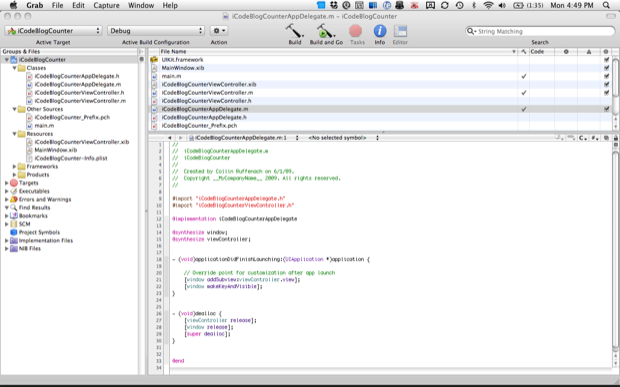This screenshot has width=620, height=387.
Task: Click the red Targets bullseye icon
Action: click(x=14, y=183)
